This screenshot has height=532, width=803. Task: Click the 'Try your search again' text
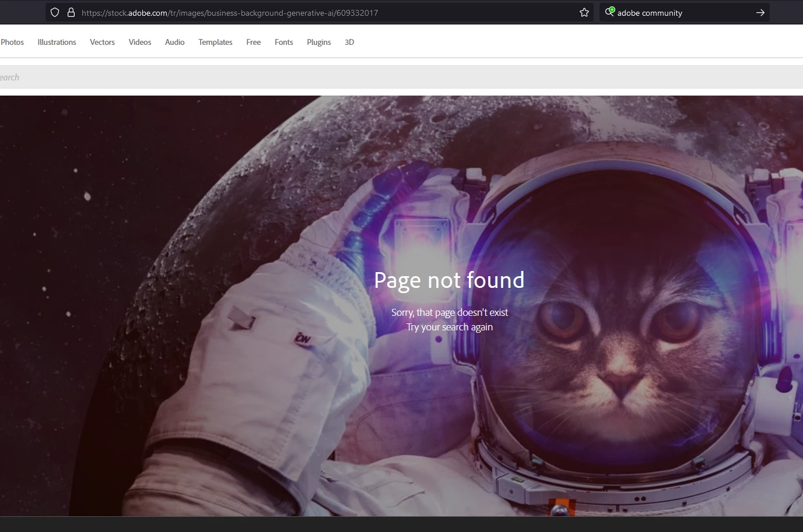450,327
